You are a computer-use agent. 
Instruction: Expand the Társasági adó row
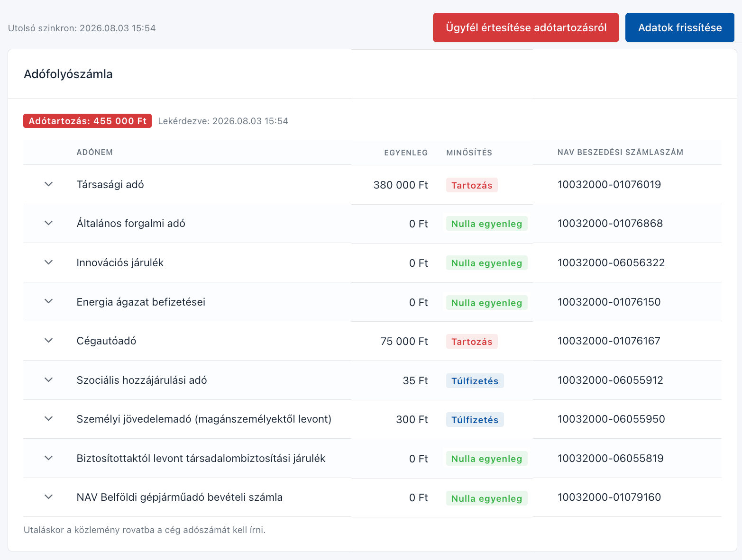click(x=48, y=184)
